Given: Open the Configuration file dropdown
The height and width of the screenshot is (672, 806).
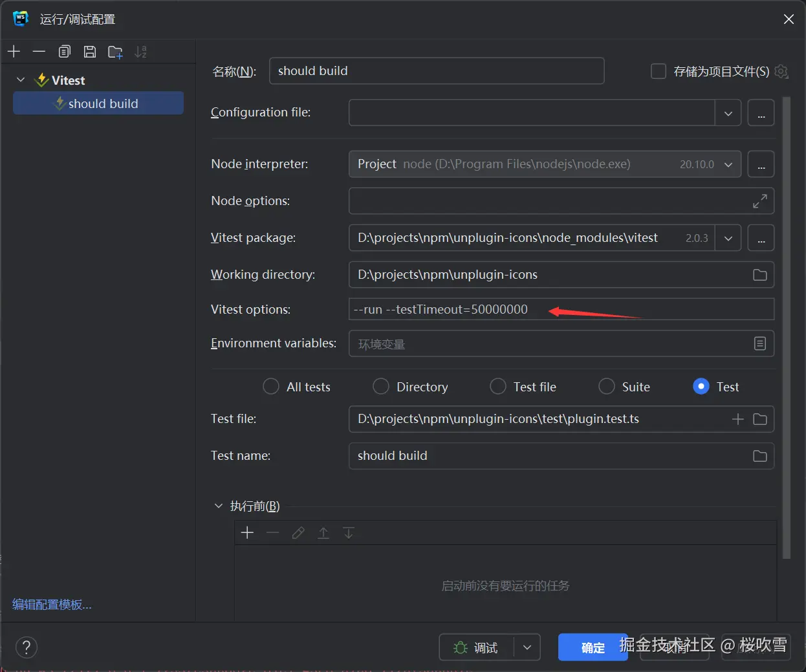Looking at the screenshot, I should coord(728,113).
